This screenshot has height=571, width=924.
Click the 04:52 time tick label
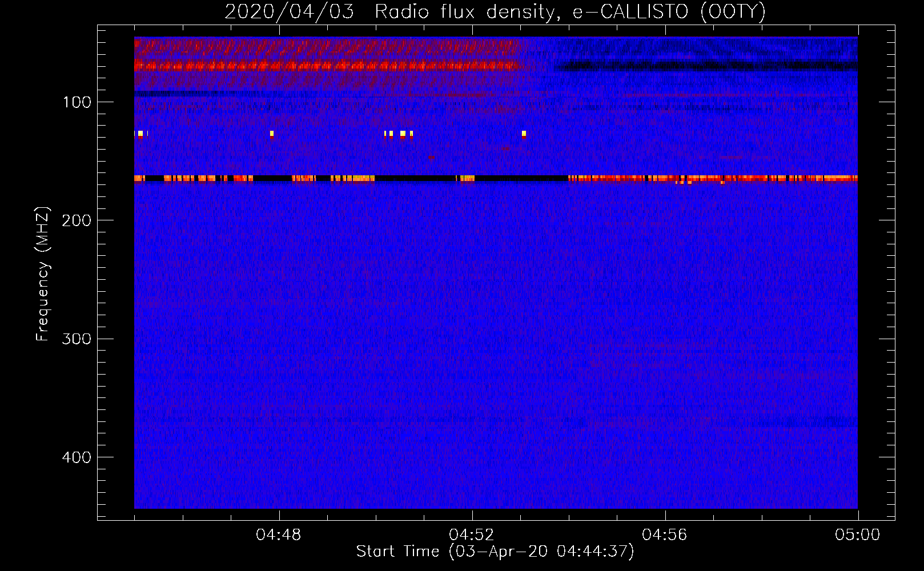(472, 535)
